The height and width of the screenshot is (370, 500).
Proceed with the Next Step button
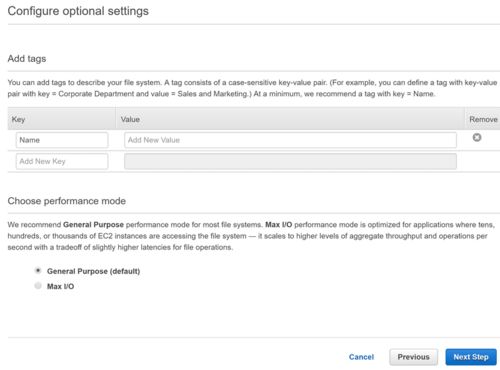[471, 357]
